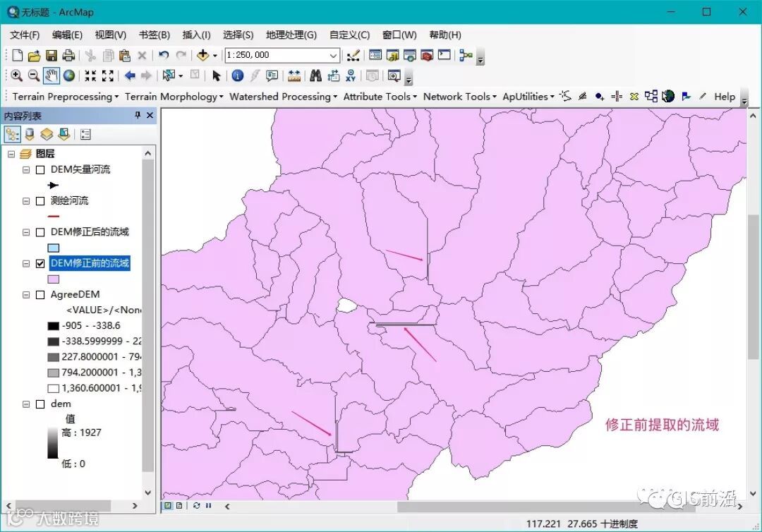762x532 pixels.
Task: Click List By Drawing Order icon
Action: tap(12, 135)
